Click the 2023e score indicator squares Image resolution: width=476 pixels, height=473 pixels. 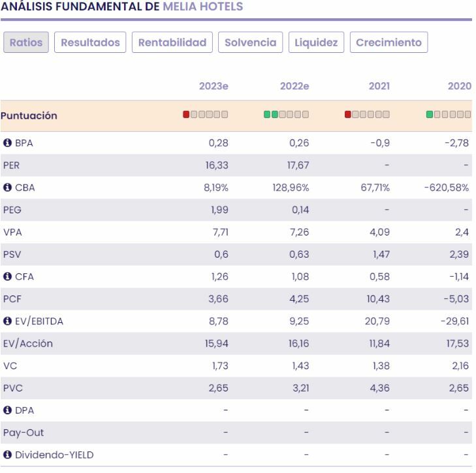coord(205,115)
